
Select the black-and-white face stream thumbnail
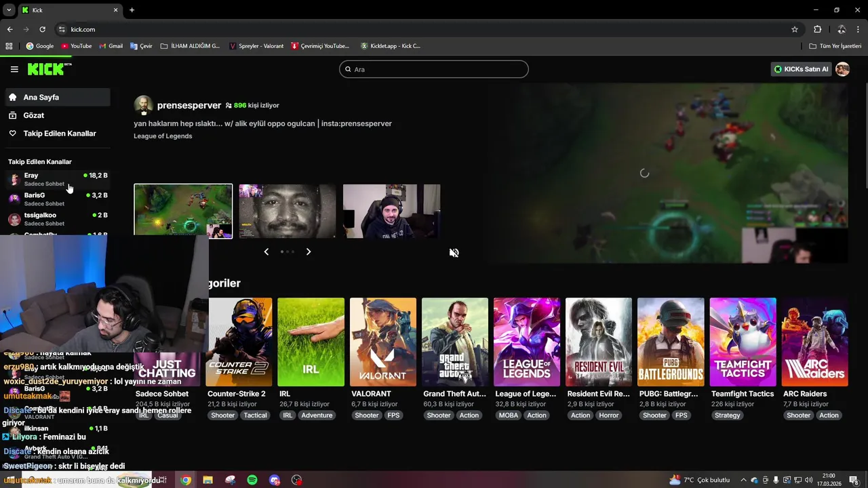[288, 211]
